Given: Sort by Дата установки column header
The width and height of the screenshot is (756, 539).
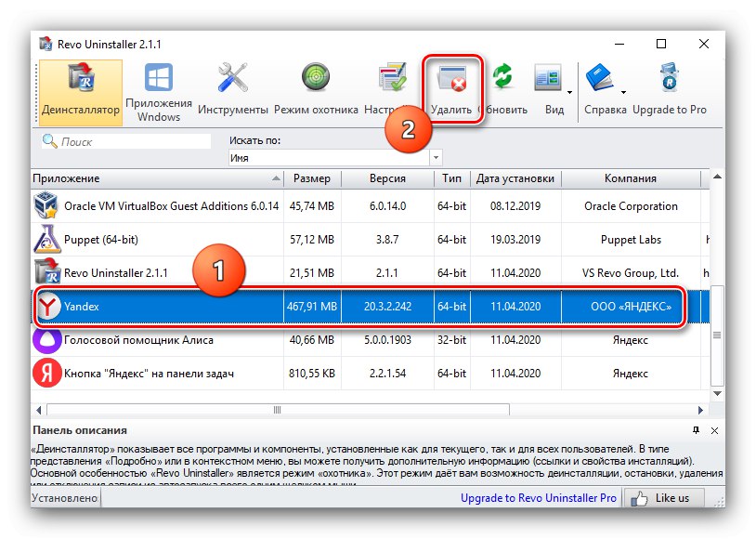Looking at the screenshot, I should tap(515, 178).
